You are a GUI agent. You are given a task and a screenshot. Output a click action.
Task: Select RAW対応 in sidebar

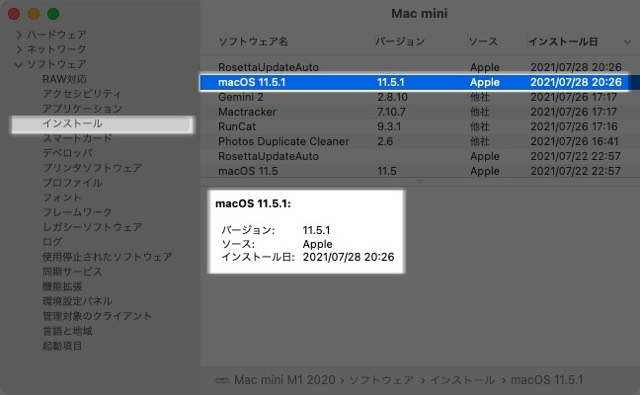click(x=64, y=79)
